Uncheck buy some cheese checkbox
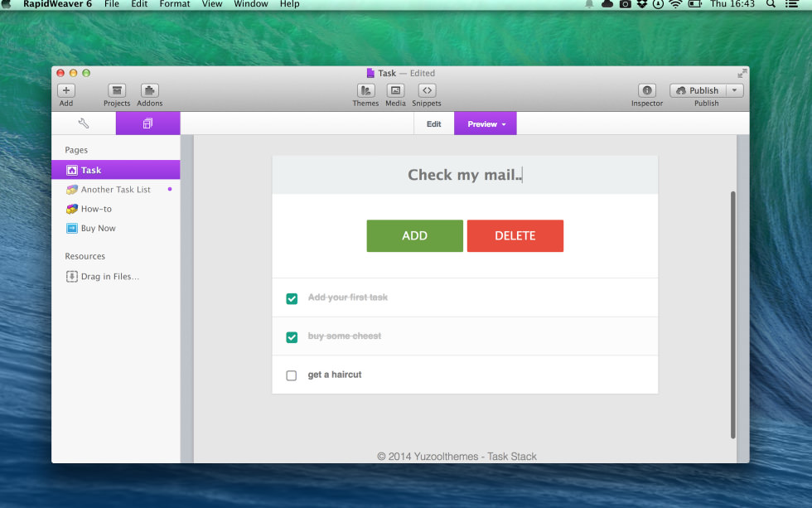This screenshot has height=508, width=812. 292,337
